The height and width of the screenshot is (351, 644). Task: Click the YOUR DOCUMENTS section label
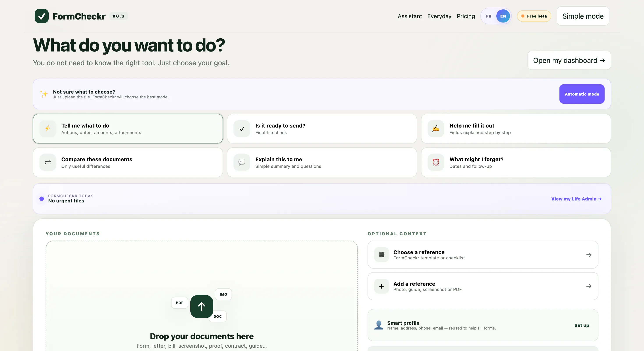(x=73, y=234)
